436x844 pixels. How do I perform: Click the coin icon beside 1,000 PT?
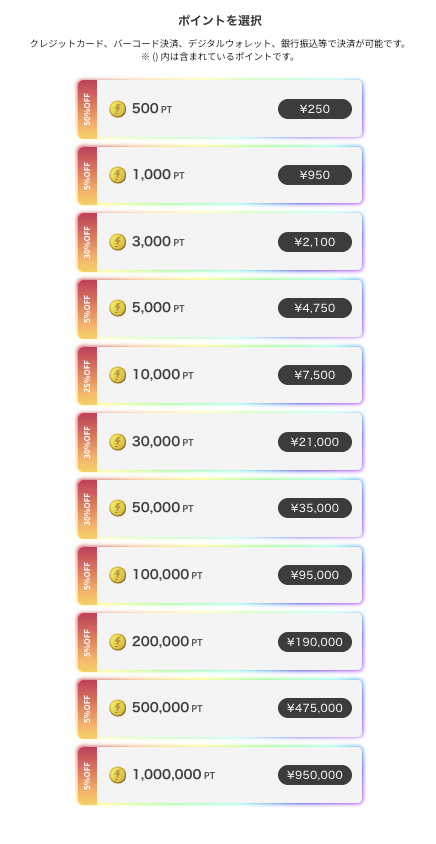[117, 175]
